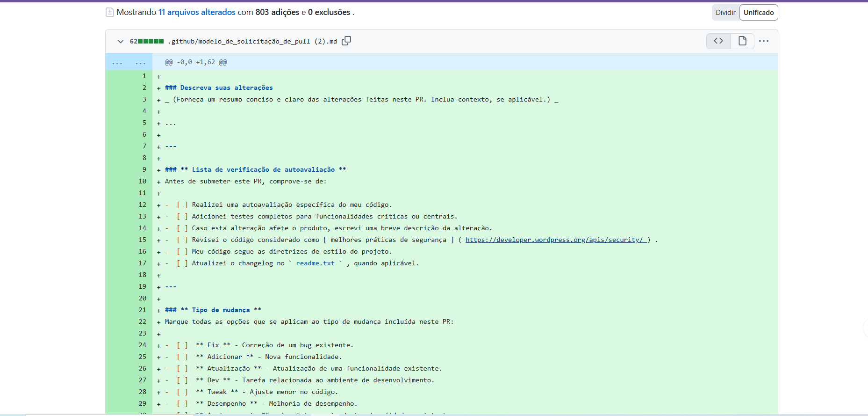Copy the file path with the clipboard icon

(x=346, y=41)
